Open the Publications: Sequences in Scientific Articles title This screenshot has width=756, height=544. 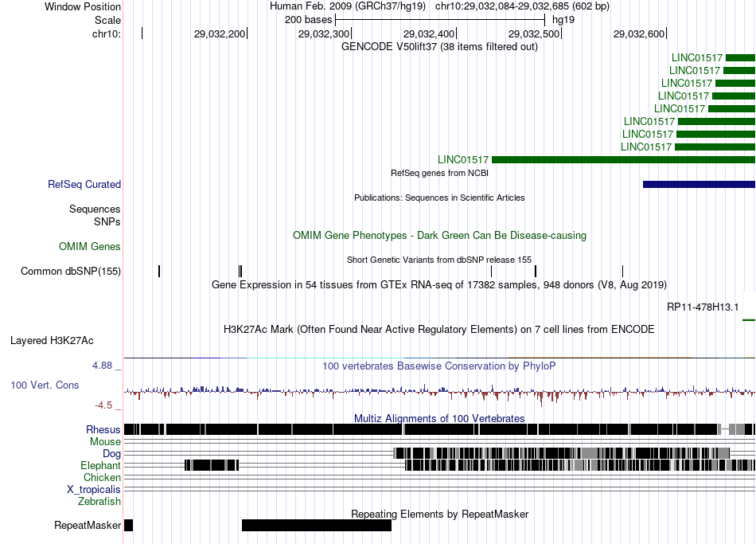[x=439, y=198]
